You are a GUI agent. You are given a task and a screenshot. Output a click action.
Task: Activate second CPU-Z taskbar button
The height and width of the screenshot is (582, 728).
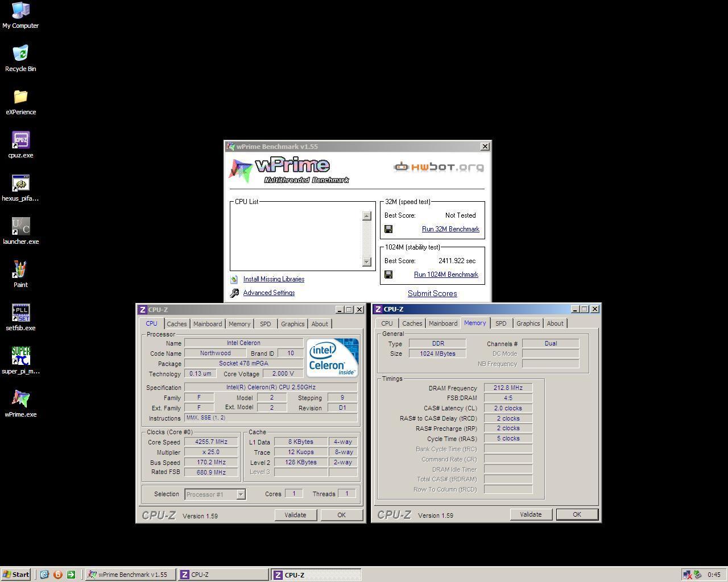pos(316,575)
